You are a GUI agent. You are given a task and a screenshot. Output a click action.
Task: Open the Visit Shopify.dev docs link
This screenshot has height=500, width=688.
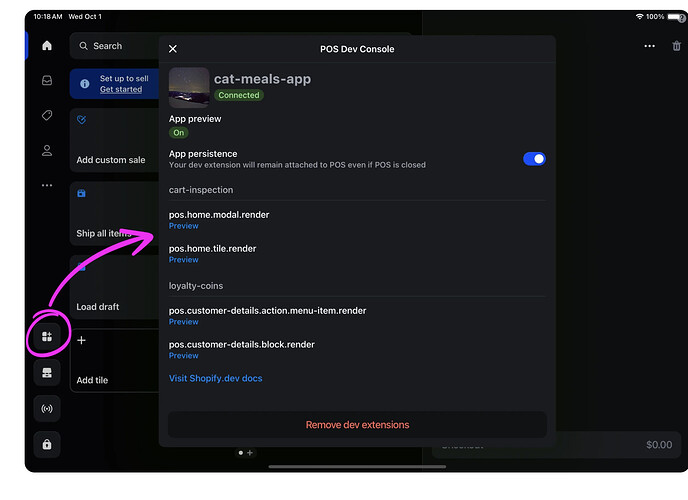coord(215,378)
